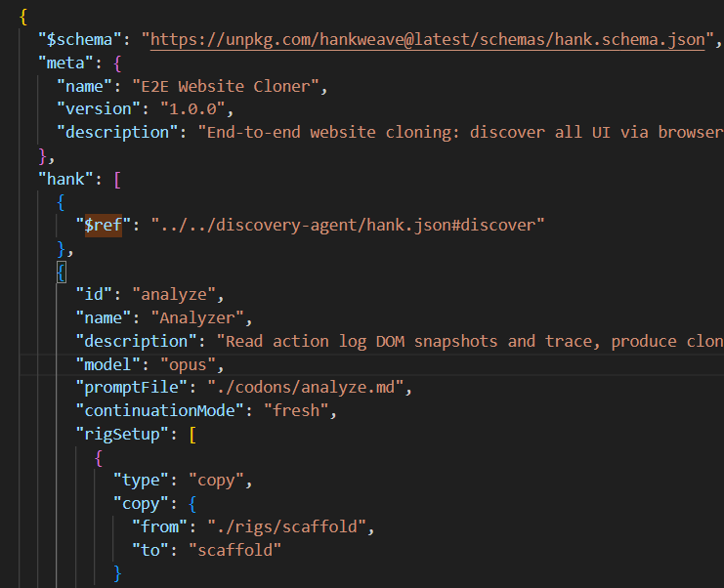The width and height of the screenshot is (724, 588).
Task: Click the "version" key
Action: click(x=99, y=109)
